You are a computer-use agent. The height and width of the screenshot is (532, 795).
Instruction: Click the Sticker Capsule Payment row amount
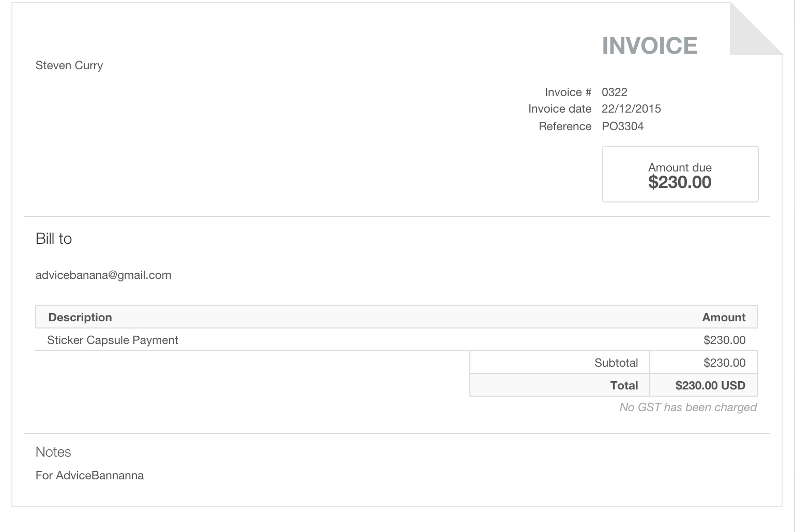coord(724,340)
